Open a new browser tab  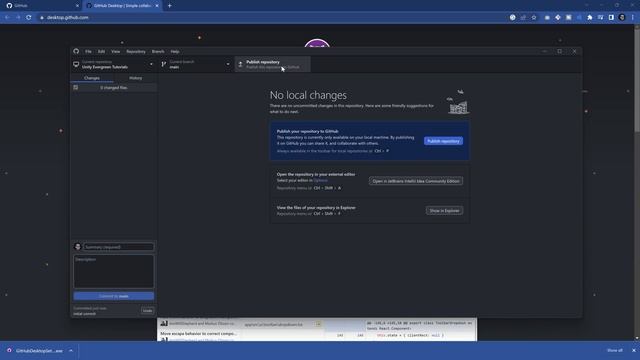tap(169, 6)
